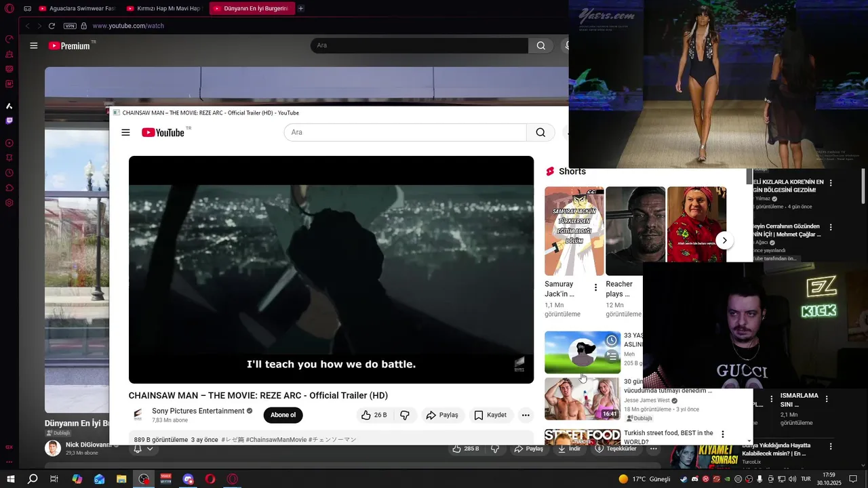The image size is (868, 488).
Task: Open options for KORE'NİN video in dark window
Action: [x=831, y=183]
